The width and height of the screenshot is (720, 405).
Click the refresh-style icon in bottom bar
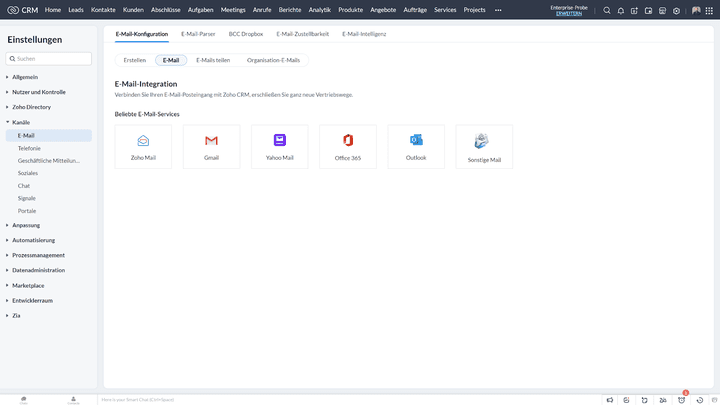point(645,400)
